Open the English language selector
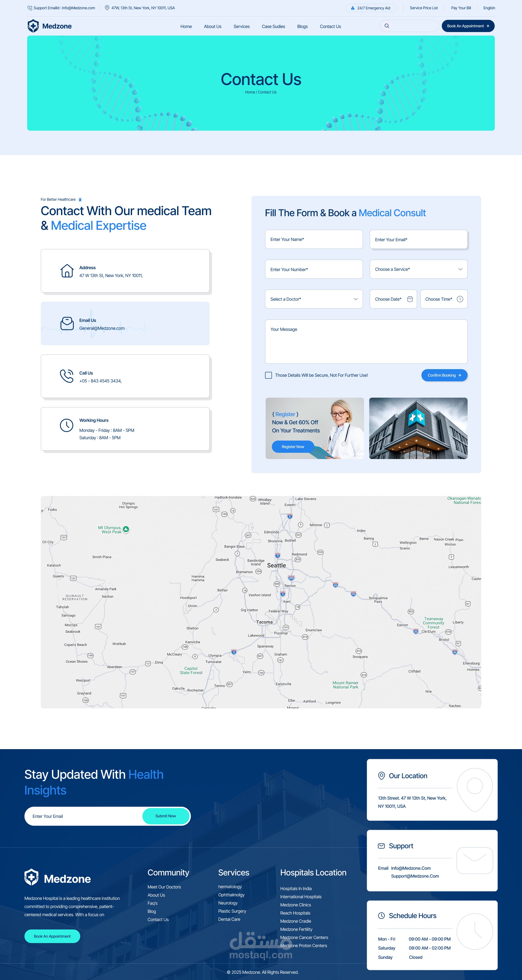522x980 pixels. (489, 8)
